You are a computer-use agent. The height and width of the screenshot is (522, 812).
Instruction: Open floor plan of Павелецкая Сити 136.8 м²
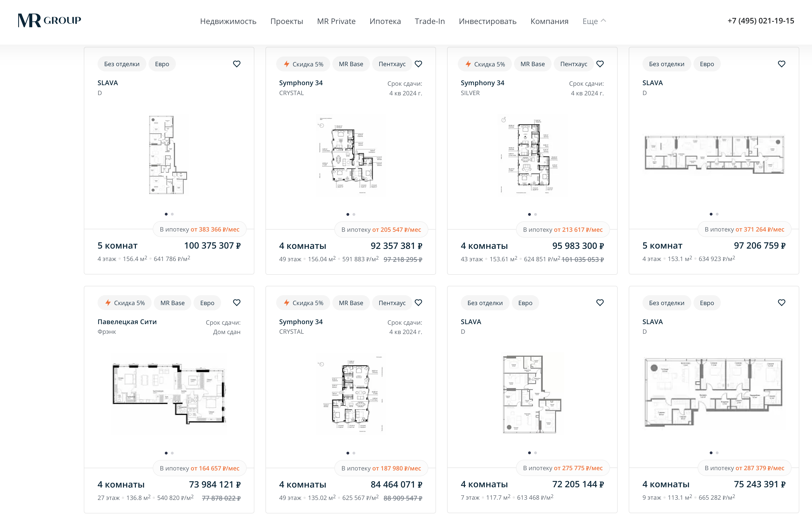pos(169,394)
